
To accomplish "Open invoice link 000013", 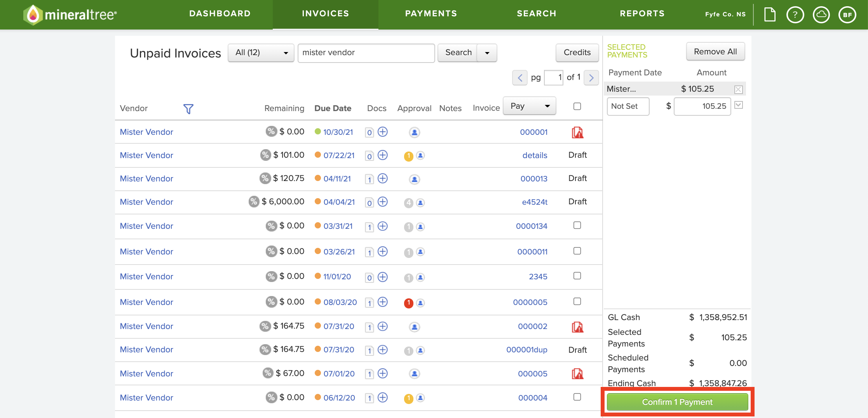I will (534, 179).
